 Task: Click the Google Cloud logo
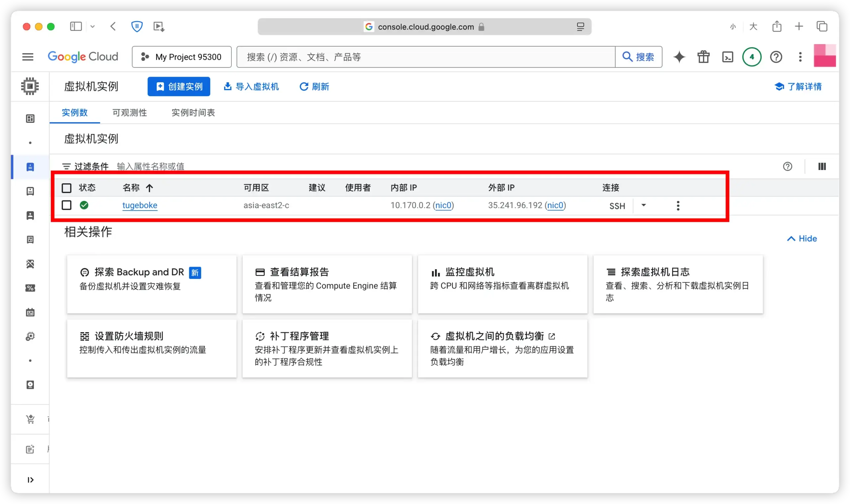83,57
